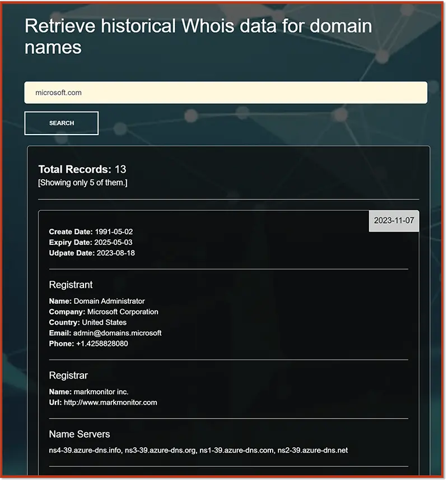
Task: Click the Expiry Date value 2025-05-03
Action: click(113, 242)
